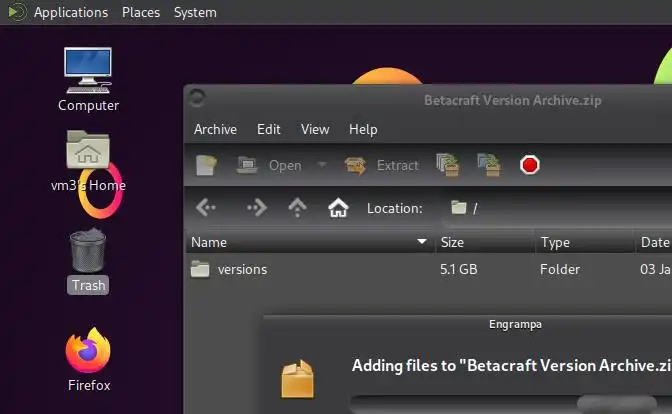The image size is (672, 414).
Task: Select the versions folder row
Action: click(429, 269)
